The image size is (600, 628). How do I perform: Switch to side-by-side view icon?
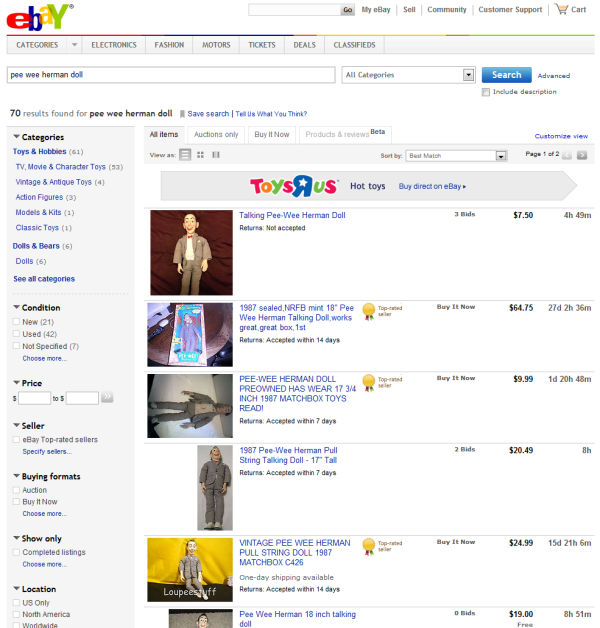[216, 155]
